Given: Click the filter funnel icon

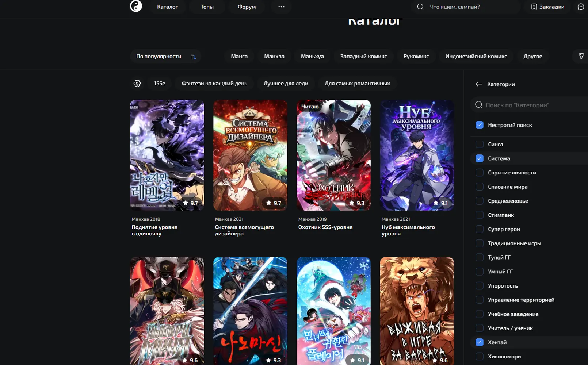Looking at the screenshot, I should (x=581, y=56).
